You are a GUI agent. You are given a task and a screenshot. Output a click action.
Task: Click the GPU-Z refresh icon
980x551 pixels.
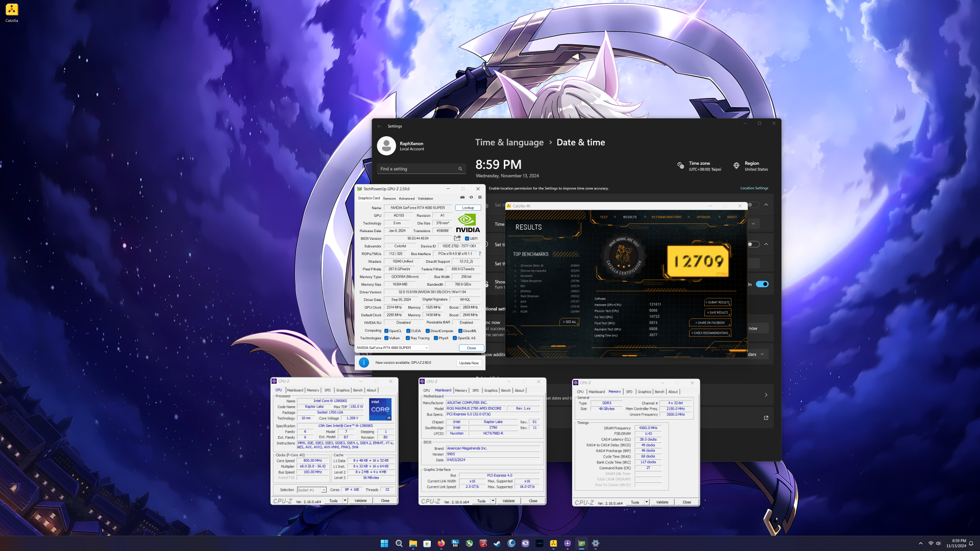click(471, 197)
